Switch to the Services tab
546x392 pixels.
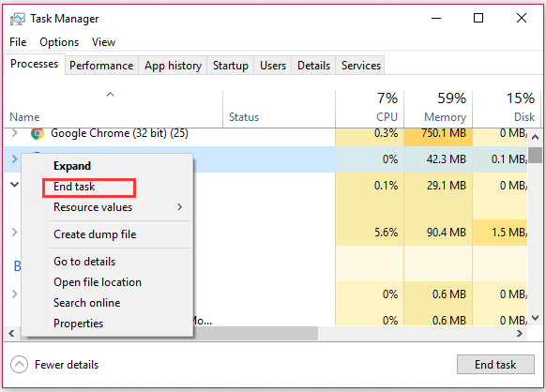coord(361,66)
